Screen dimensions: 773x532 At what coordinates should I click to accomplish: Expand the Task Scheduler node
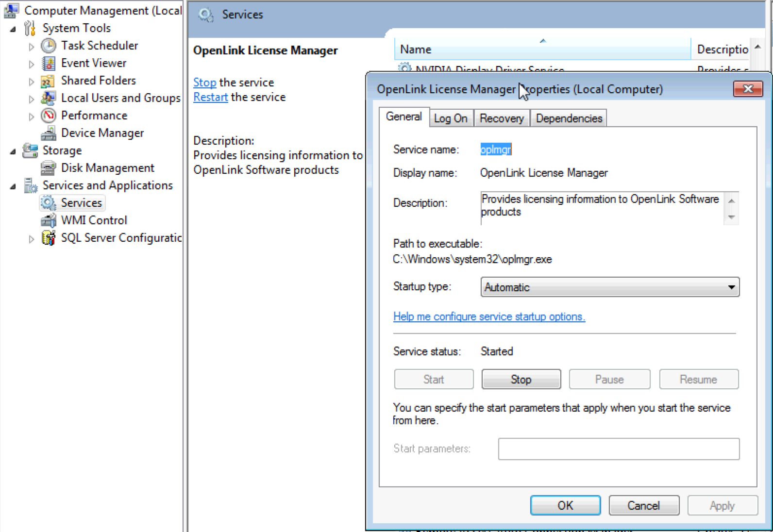[31, 47]
